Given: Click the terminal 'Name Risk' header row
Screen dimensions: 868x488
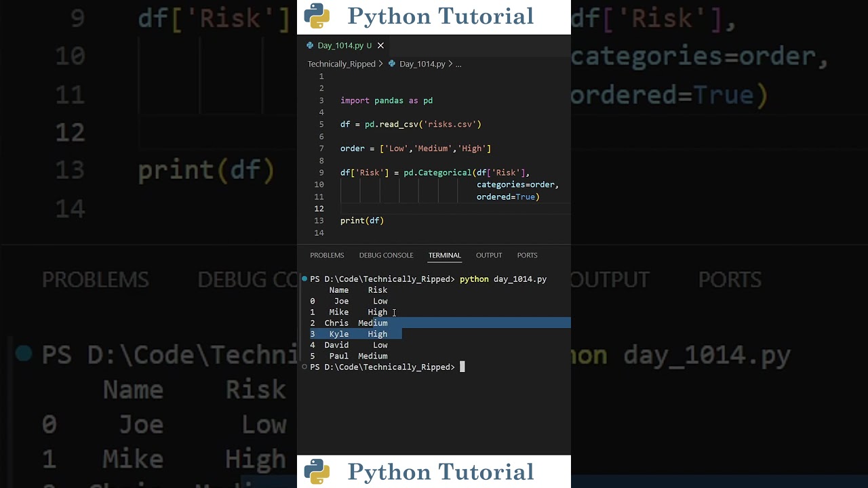Looking at the screenshot, I should 358,290.
